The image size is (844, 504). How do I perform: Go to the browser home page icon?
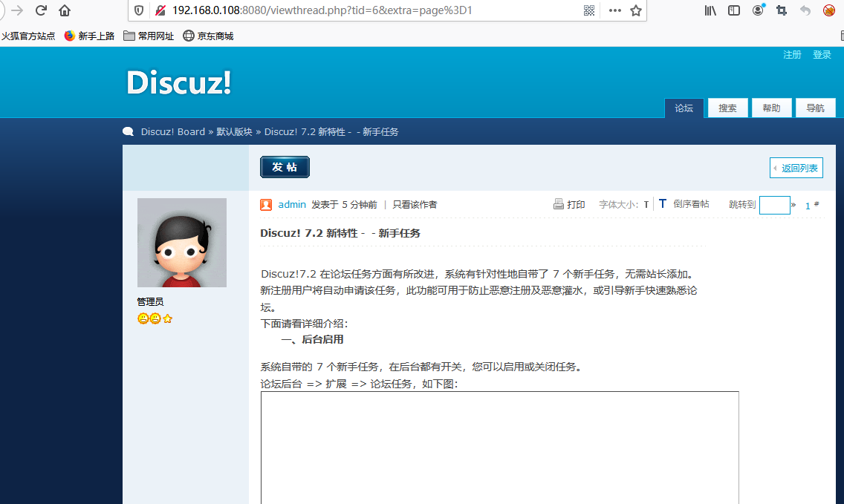[x=65, y=10]
